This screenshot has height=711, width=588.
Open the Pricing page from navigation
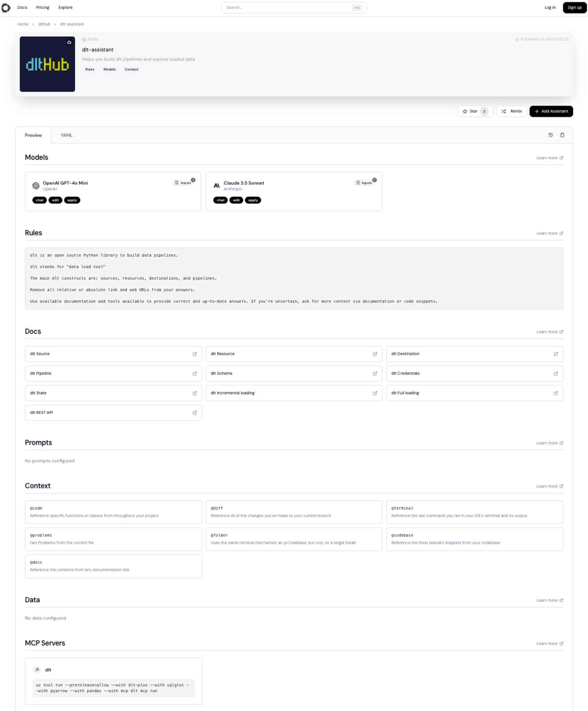point(43,7)
